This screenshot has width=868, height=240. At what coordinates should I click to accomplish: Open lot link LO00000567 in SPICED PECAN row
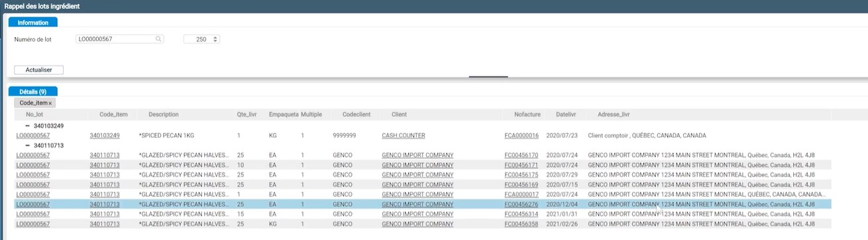(x=34, y=135)
